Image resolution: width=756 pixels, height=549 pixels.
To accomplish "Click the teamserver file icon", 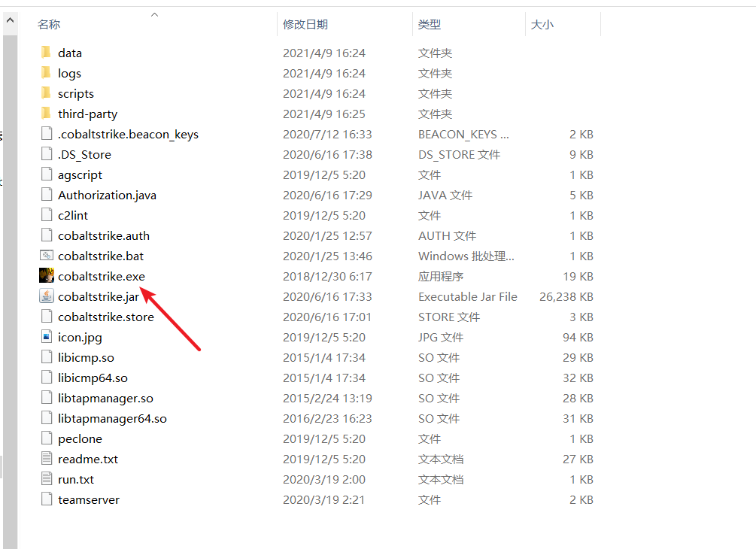I will click(47, 499).
